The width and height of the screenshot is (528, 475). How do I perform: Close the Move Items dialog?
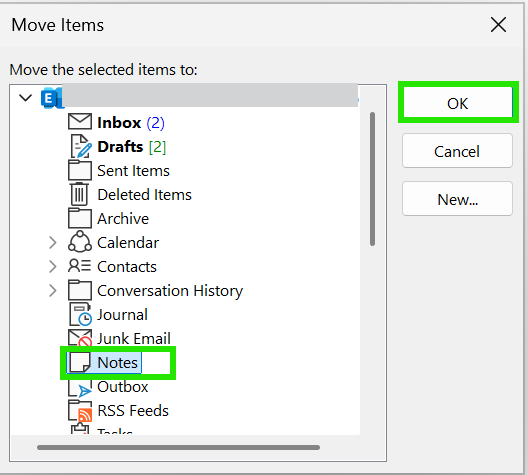click(x=498, y=25)
